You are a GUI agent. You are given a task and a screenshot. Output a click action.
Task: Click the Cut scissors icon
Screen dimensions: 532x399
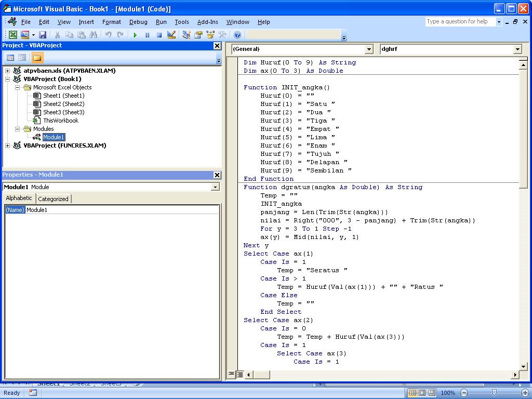pyautogui.click(x=57, y=35)
